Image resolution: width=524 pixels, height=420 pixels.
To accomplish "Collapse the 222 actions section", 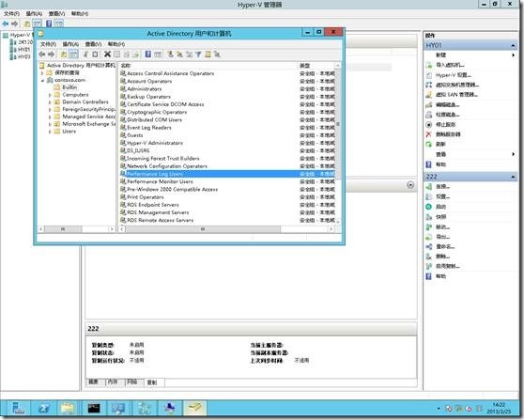I will 513,177.
